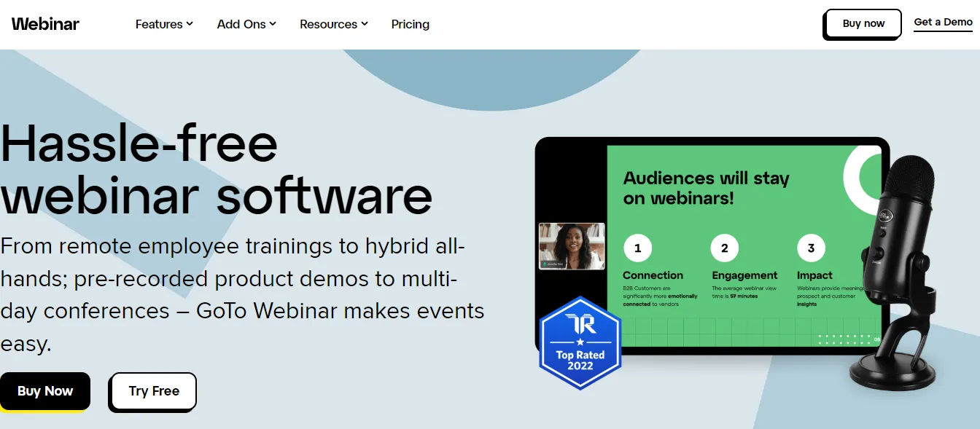Click the presenter video thumbnail
980x429 pixels.
click(x=572, y=246)
